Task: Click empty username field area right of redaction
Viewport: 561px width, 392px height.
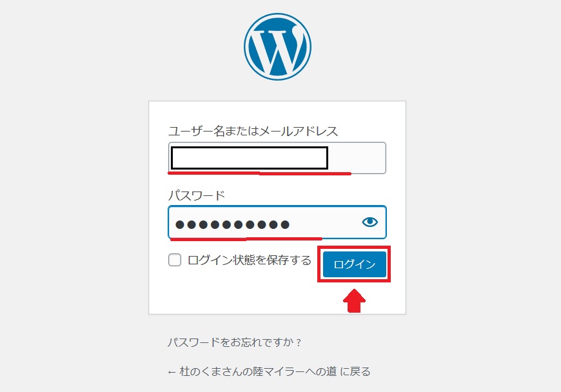Action: click(x=357, y=158)
